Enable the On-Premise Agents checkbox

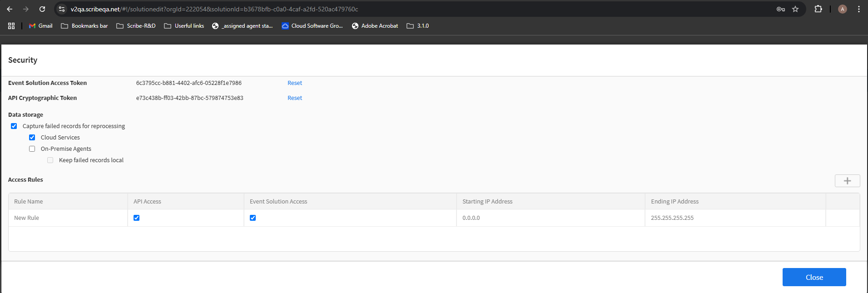[x=32, y=149]
